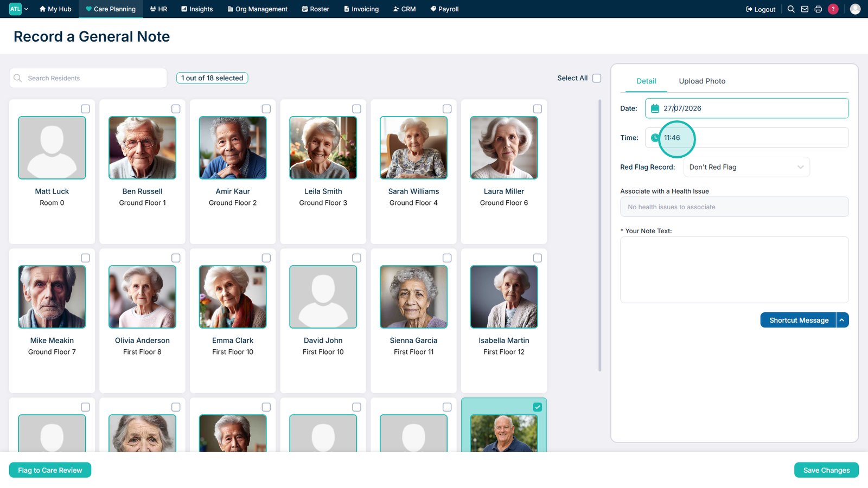Screen dimensions: 868x488
Task: Select Mike Meakin's checkbox
Action: pyautogui.click(x=85, y=258)
